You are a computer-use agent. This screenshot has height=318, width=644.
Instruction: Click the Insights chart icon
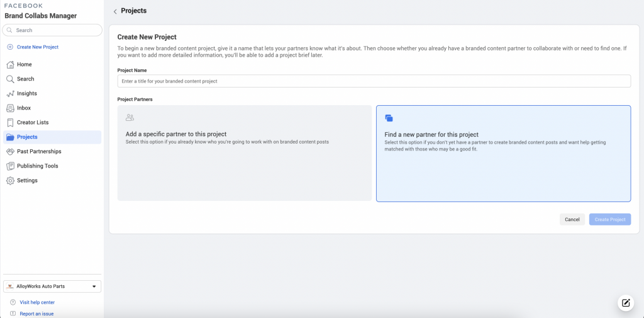[11, 93]
